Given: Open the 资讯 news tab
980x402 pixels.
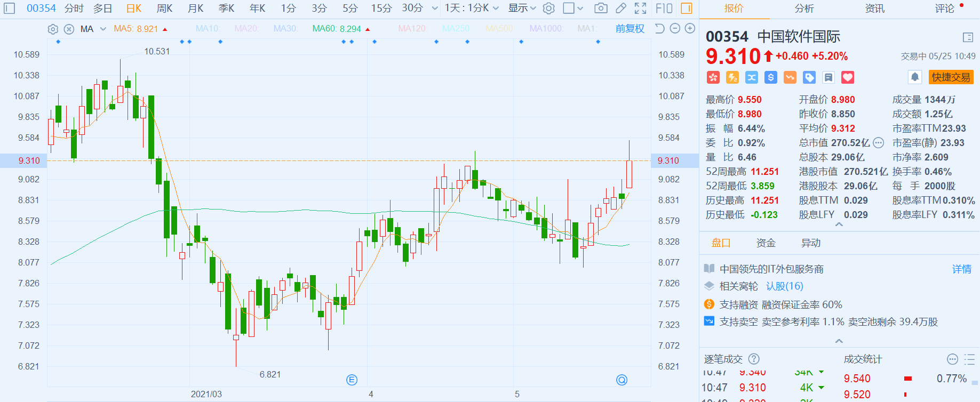Looking at the screenshot, I should point(874,9).
